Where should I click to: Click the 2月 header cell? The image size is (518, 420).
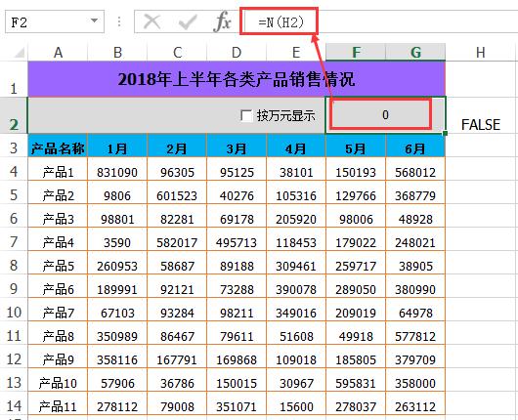click(177, 146)
